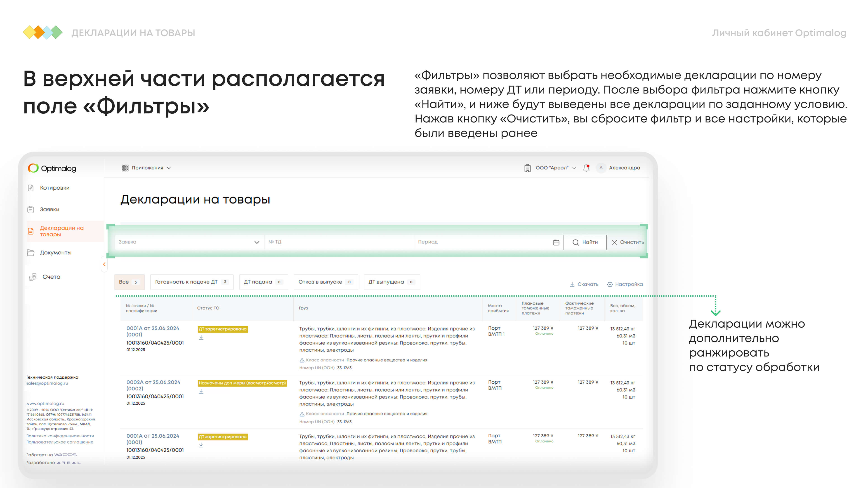Click the notification bell icon
The height and width of the screenshot is (488, 868).
pos(586,168)
